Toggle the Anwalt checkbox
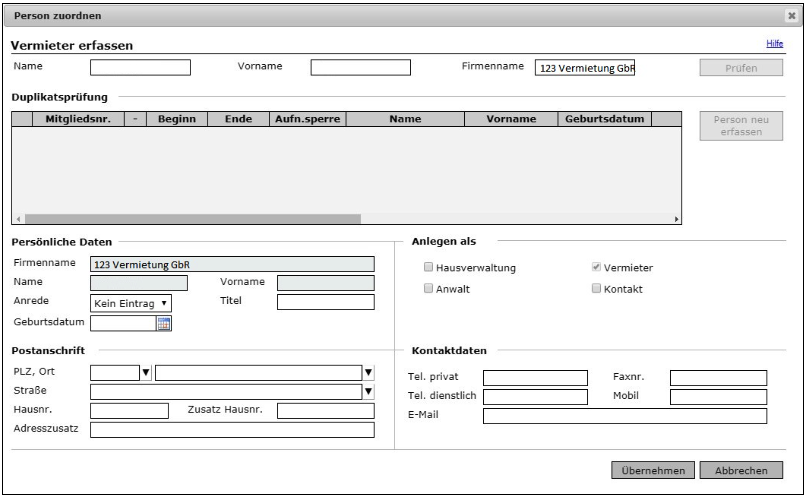The width and height of the screenshot is (807, 499). tap(429, 289)
